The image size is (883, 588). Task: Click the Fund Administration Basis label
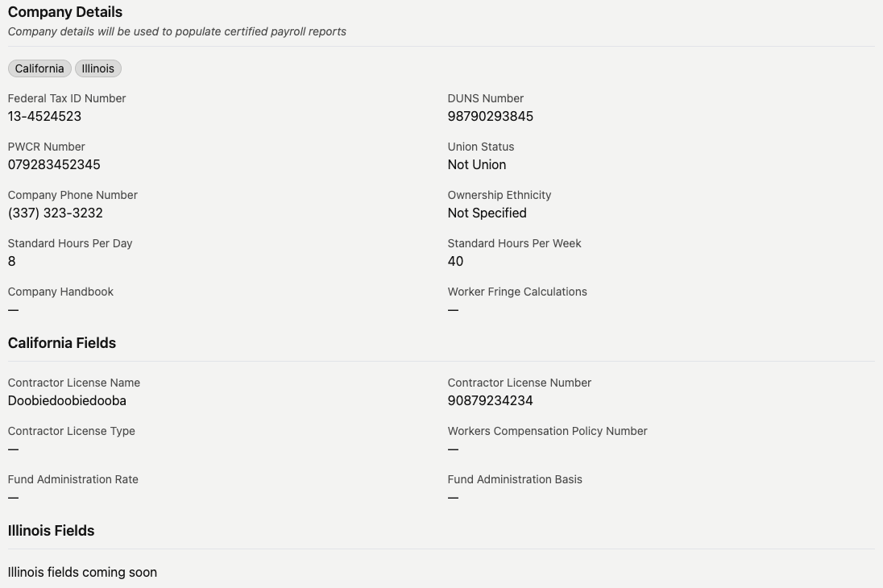514,479
